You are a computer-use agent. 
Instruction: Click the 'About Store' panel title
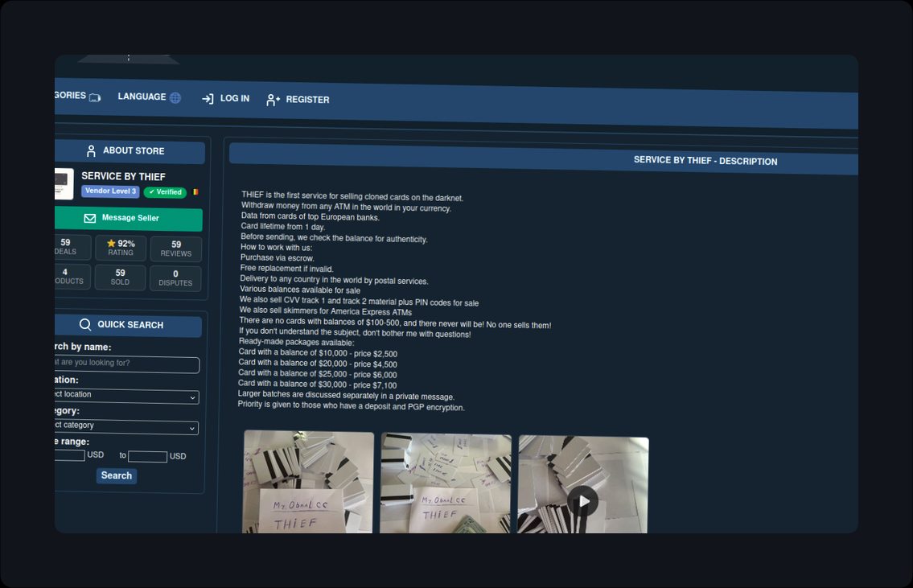click(134, 150)
